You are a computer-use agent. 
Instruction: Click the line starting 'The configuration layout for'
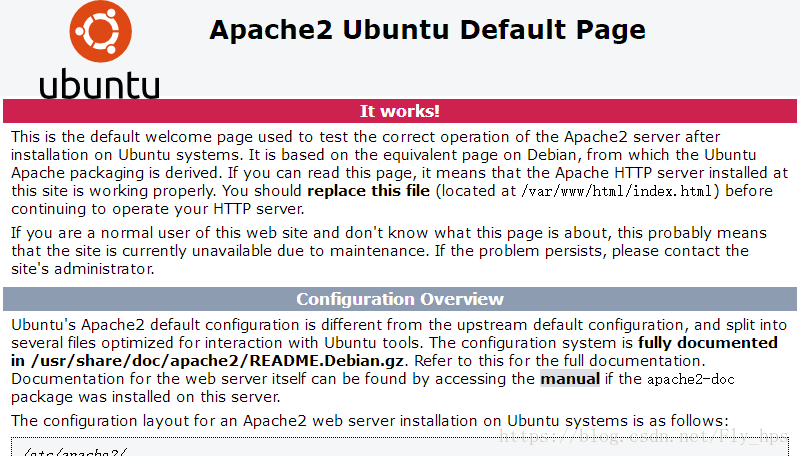click(370, 421)
